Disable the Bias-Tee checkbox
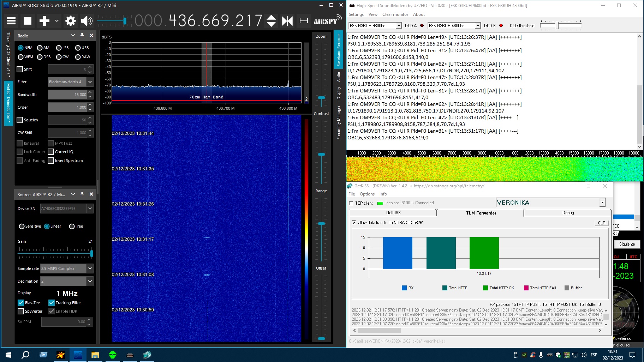 coord(21,303)
